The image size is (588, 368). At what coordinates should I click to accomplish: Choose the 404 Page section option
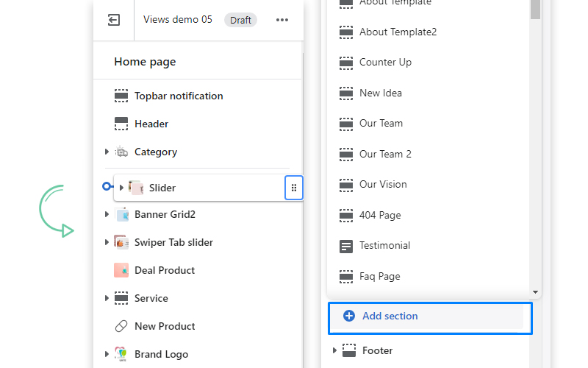point(380,216)
